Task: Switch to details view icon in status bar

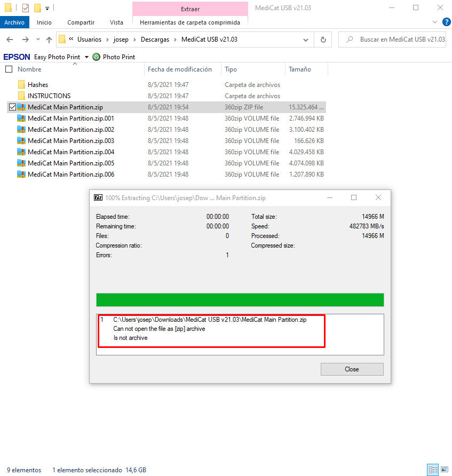Action: click(x=433, y=470)
